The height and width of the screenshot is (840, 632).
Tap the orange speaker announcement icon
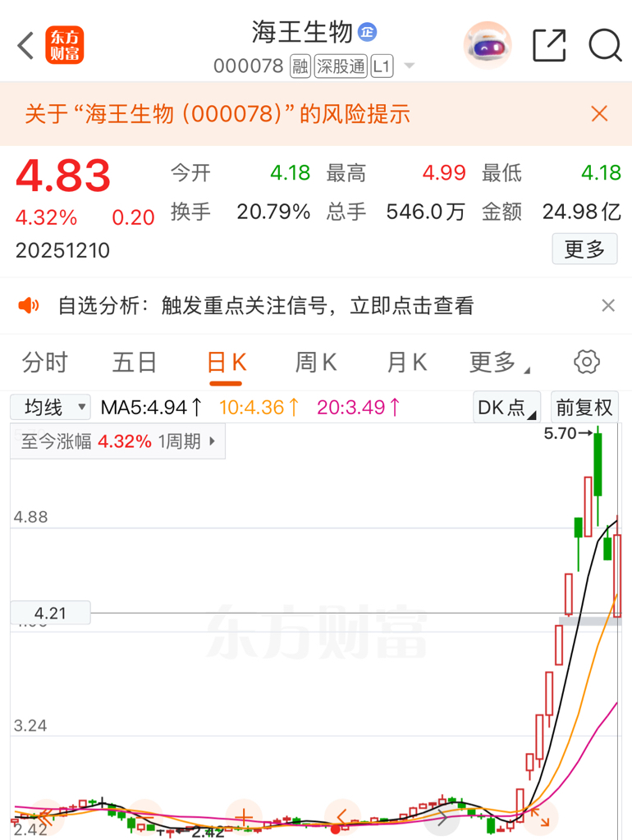click(x=29, y=305)
